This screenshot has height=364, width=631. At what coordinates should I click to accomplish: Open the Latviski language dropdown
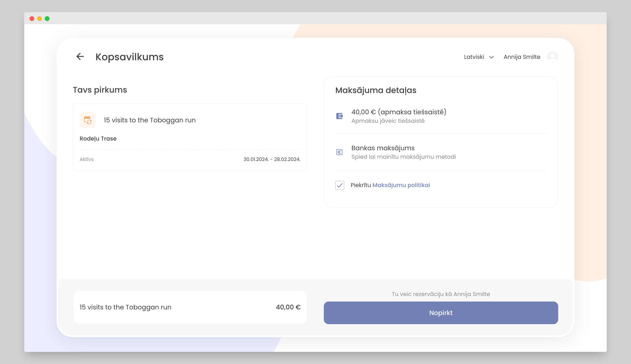coord(474,57)
